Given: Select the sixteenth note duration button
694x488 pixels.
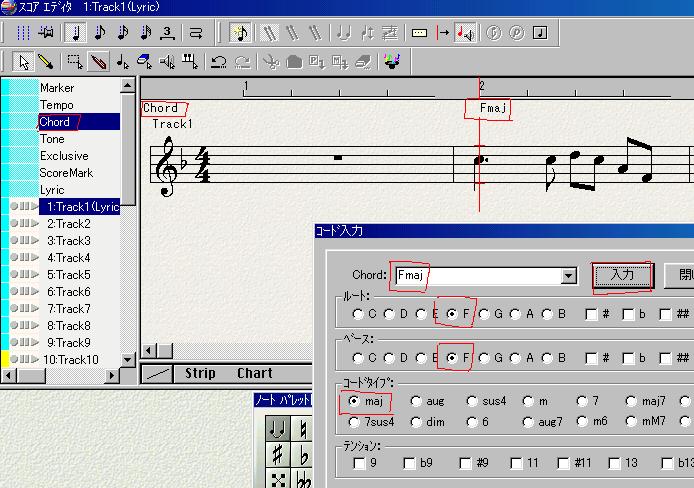Looking at the screenshot, I should point(123,33).
